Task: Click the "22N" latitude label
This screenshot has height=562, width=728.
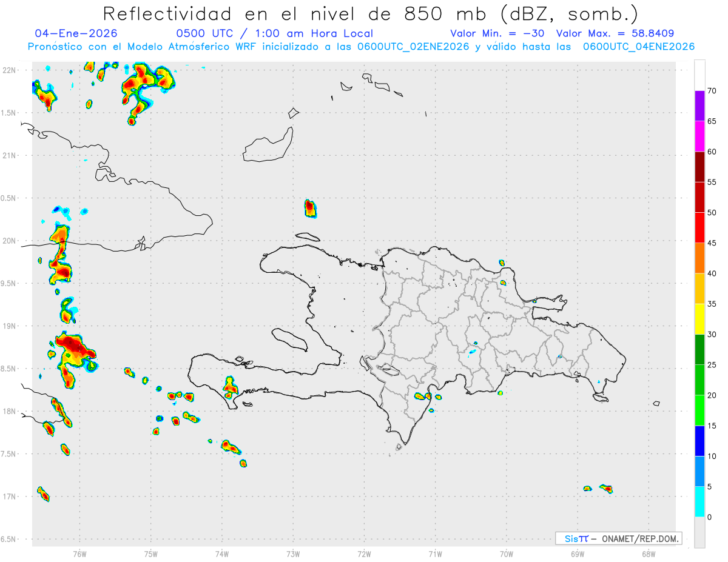Action: (10, 70)
